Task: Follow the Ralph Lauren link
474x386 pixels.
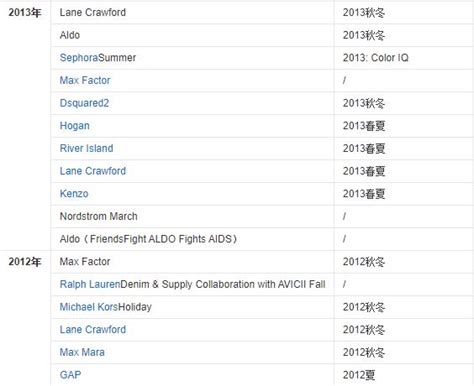Action: (x=90, y=284)
